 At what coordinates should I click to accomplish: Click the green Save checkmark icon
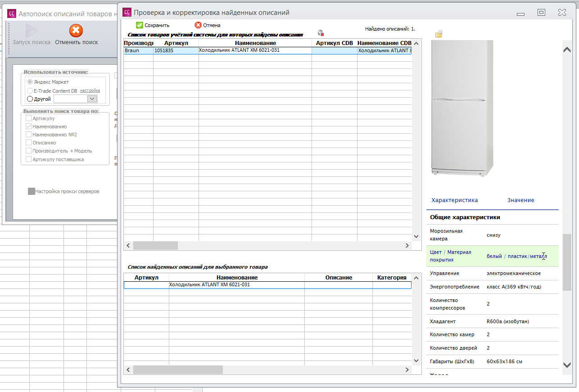pos(140,25)
